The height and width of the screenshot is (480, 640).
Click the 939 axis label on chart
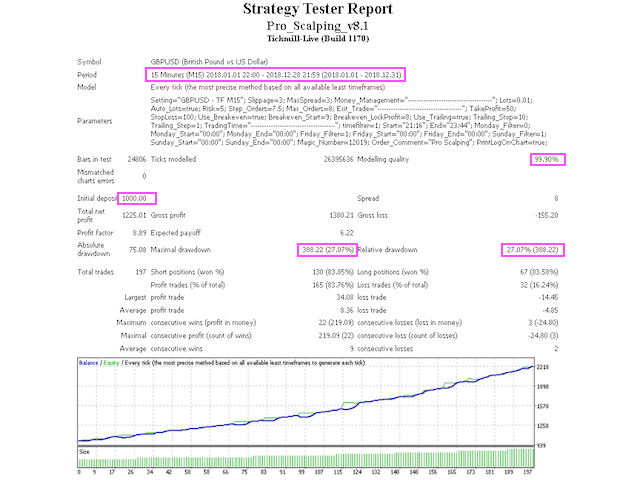[x=541, y=446]
